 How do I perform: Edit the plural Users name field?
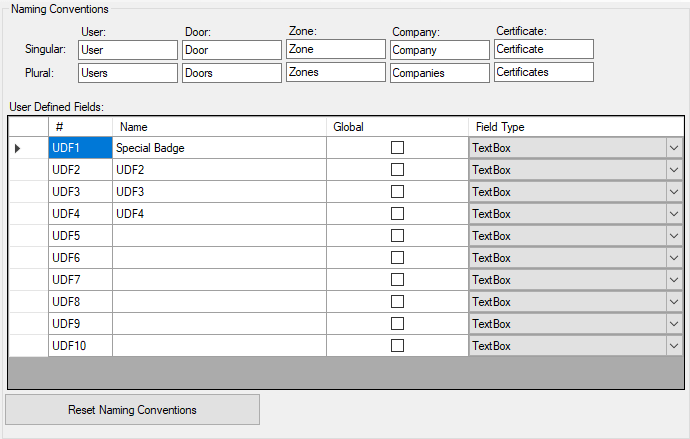[x=128, y=73]
